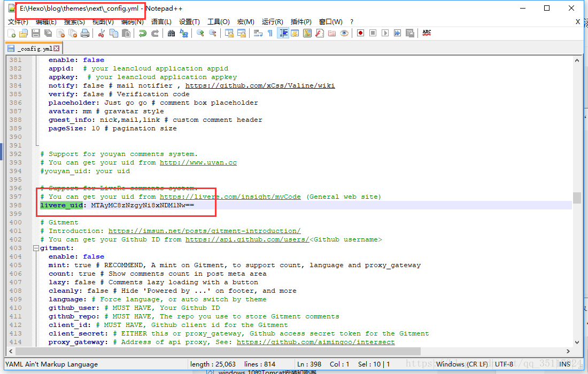Screen dimensions: 588x374
Task: Run the ABC spell check icon
Action: pyautogui.click(x=427, y=33)
